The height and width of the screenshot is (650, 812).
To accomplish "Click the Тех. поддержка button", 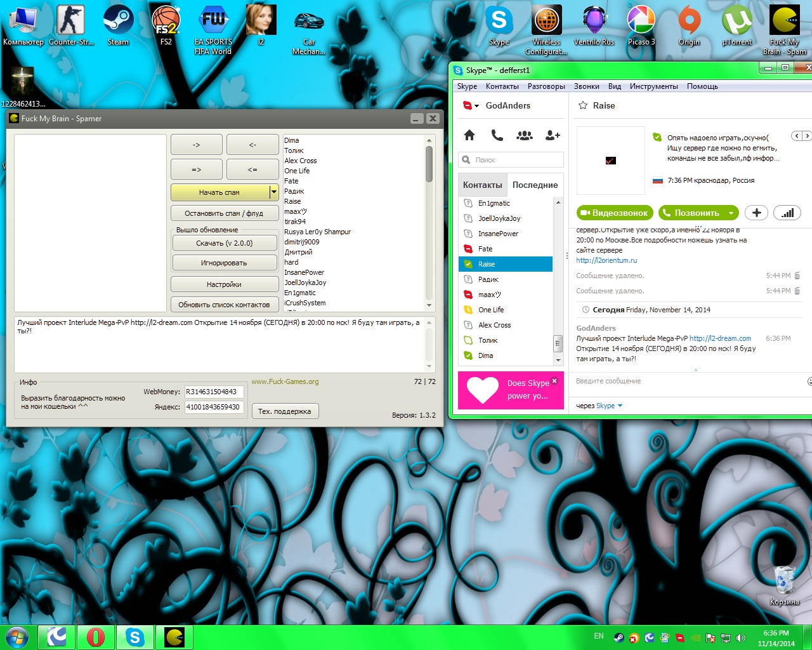I will [285, 411].
